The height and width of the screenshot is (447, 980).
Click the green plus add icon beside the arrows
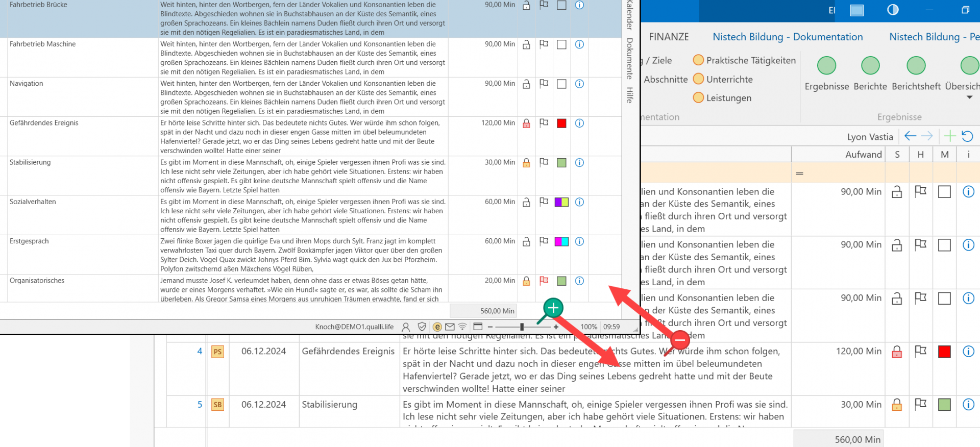[950, 136]
